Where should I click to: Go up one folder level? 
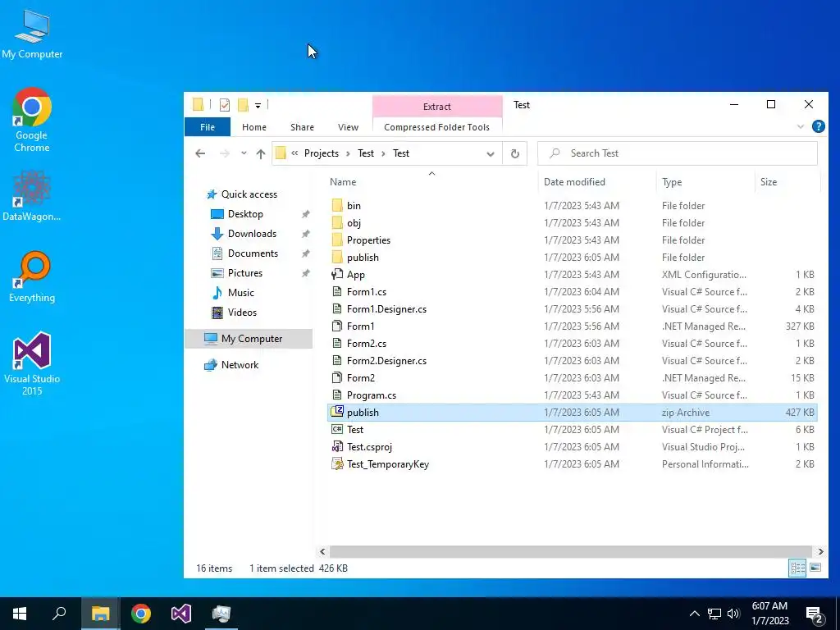pyautogui.click(x=261, y=153)
